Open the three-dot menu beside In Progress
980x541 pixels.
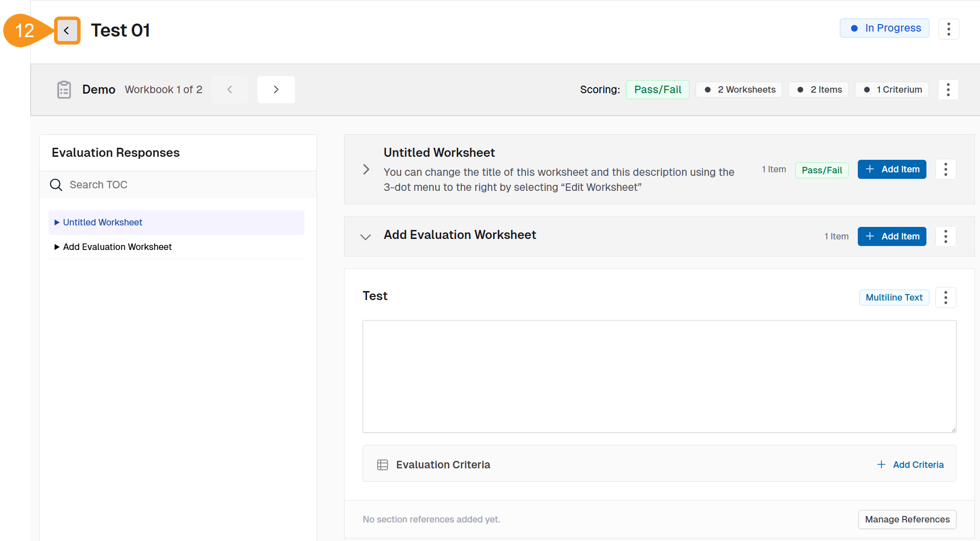coord(948,29)
